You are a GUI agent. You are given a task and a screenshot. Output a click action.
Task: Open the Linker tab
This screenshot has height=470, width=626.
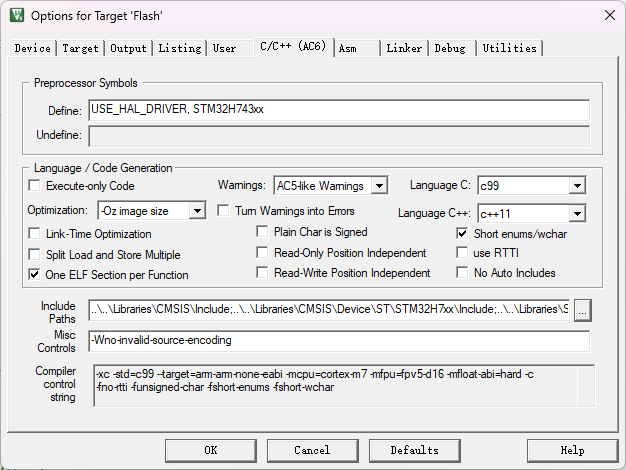(x=404, y=48)
